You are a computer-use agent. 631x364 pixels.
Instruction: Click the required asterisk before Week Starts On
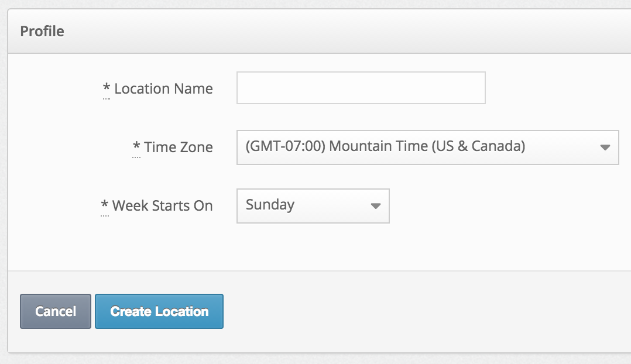(x=105, y=205)
